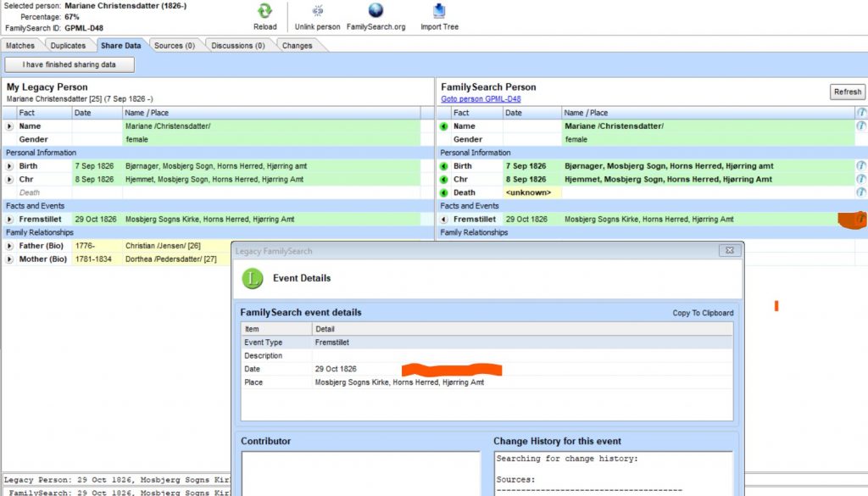Viewport: 868px width, 496px height.
Task: Click green arrow beside FamilySearch Death row
Action: (x=443, y=192)
